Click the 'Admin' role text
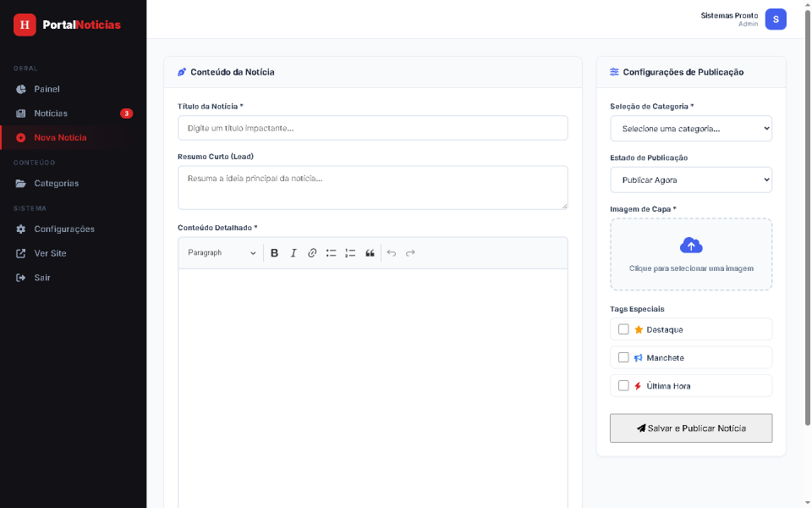The width and height of the screenshot is (812, 508). (x=749, y=24)
